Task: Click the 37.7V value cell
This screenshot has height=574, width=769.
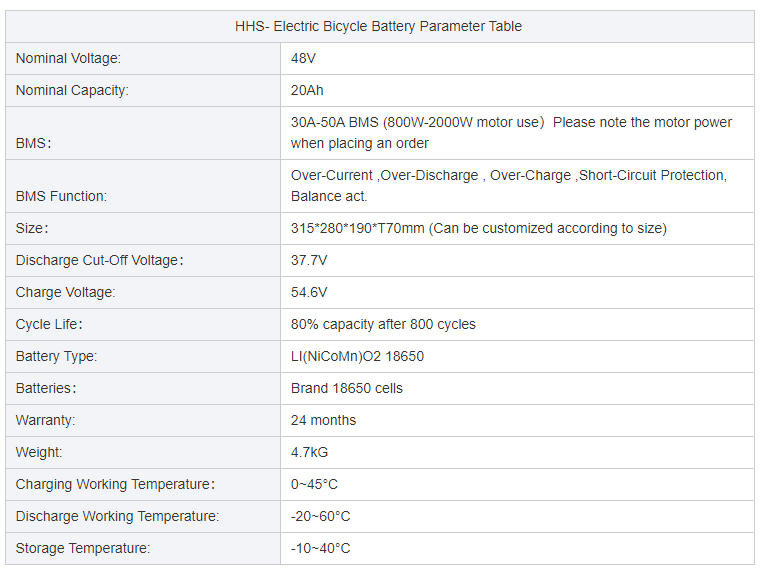Action: click(309, 260)
